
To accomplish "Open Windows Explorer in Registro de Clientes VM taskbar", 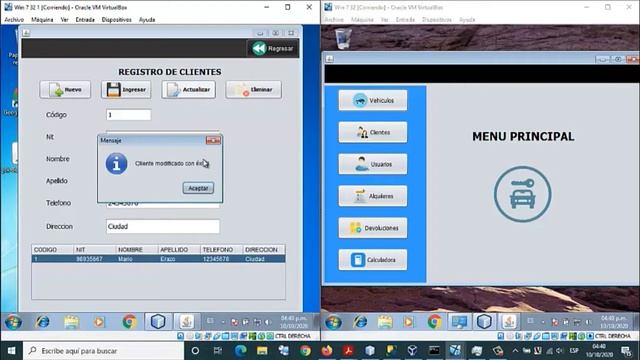I will click(x=71, y=322).
